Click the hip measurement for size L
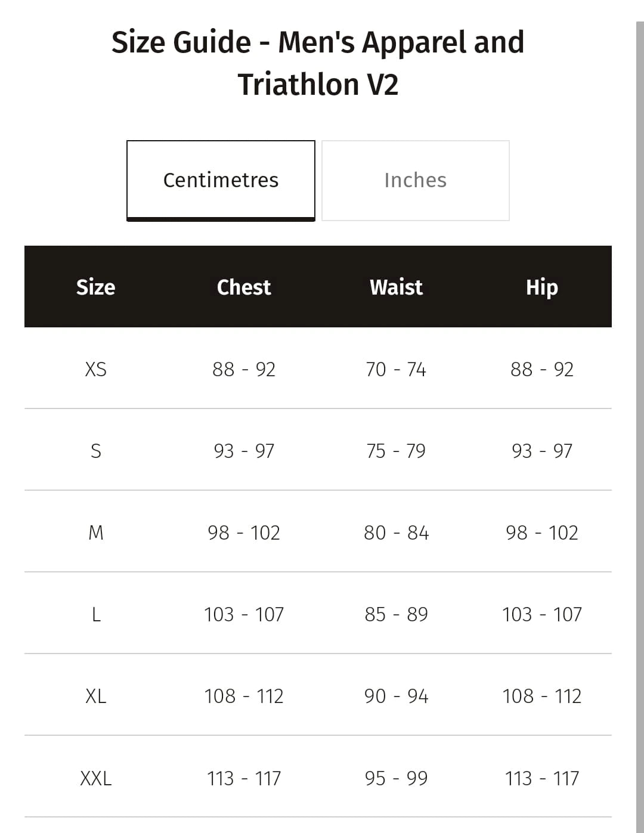The width and height of the screenshot is (644, 833). click(x=541, y=614)
